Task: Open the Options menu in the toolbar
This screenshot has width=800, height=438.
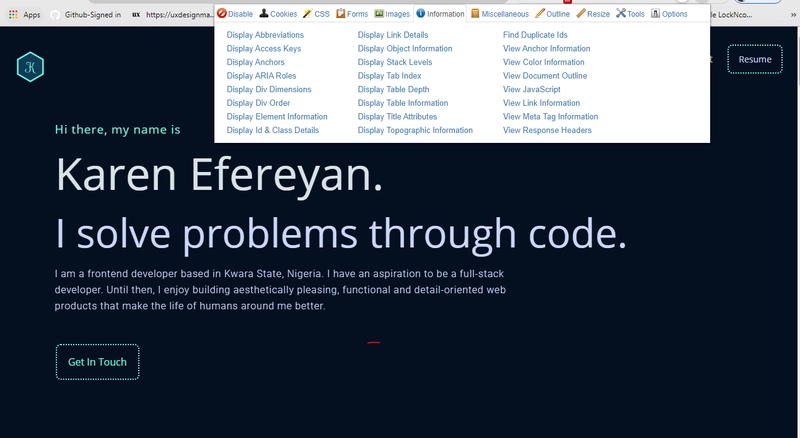Action: click(x=669, y=14)
